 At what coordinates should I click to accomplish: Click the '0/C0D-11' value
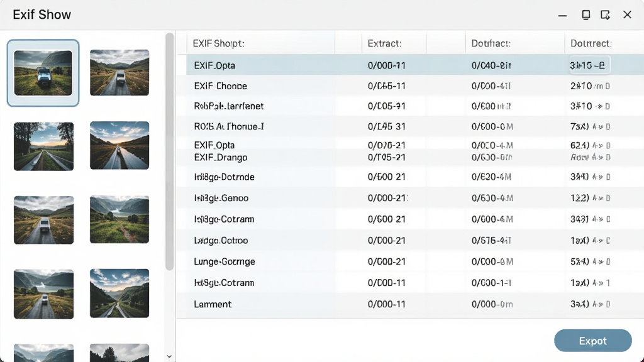(387, 283)
